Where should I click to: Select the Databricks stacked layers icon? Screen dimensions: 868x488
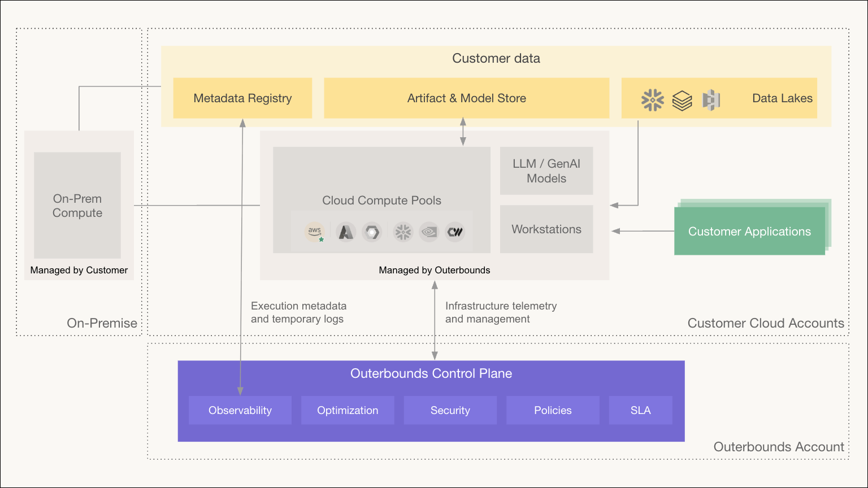pos(682,101)
